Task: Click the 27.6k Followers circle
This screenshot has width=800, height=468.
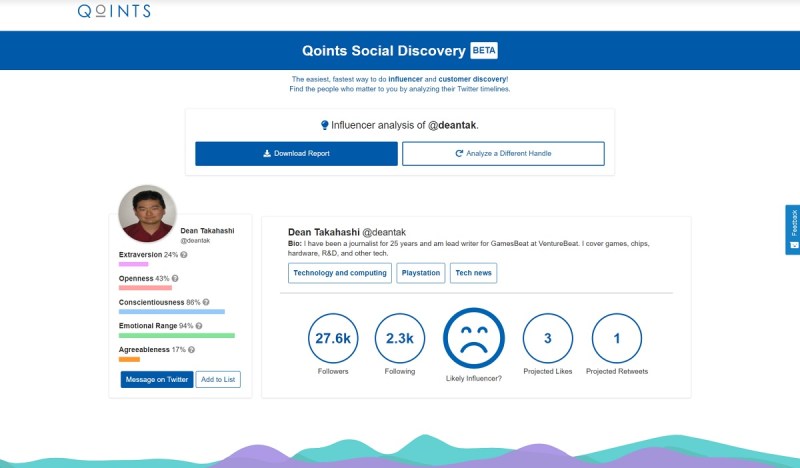Action: 333,338
